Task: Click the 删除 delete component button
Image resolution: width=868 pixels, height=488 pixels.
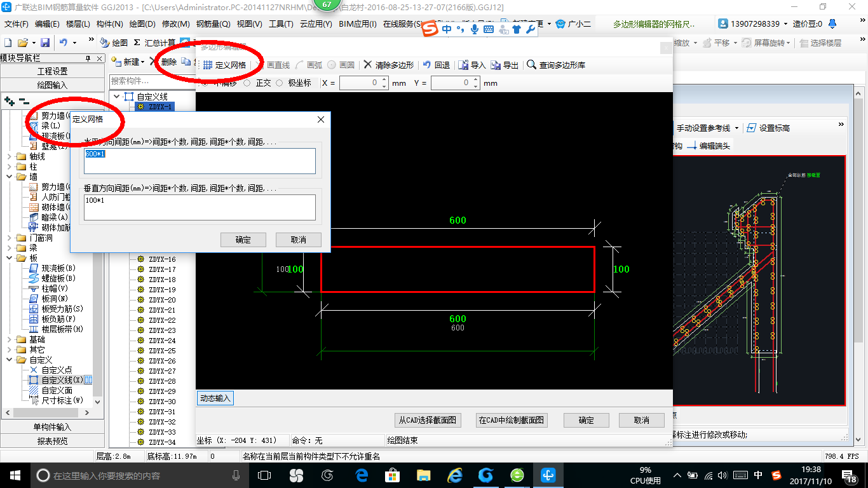Action: 163,62
